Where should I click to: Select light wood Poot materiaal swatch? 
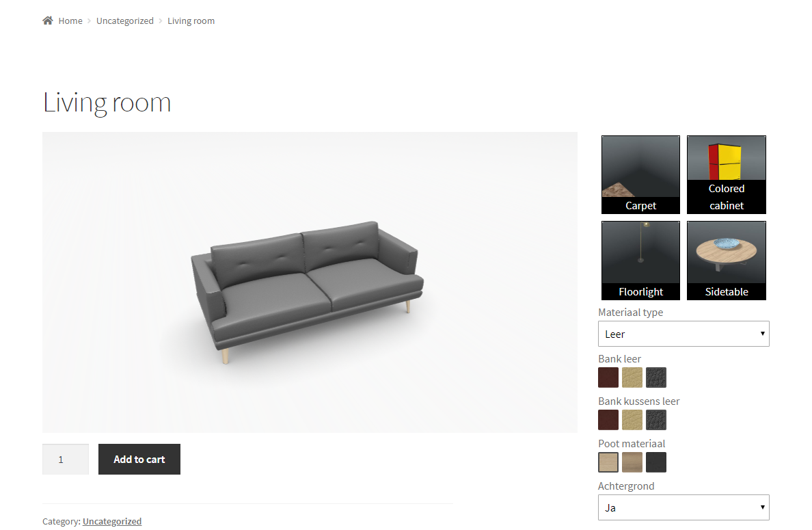pos(608,462)
